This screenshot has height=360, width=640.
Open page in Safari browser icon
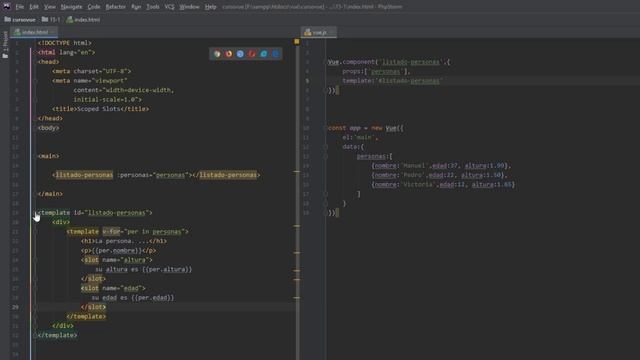[x=240, y=54]
